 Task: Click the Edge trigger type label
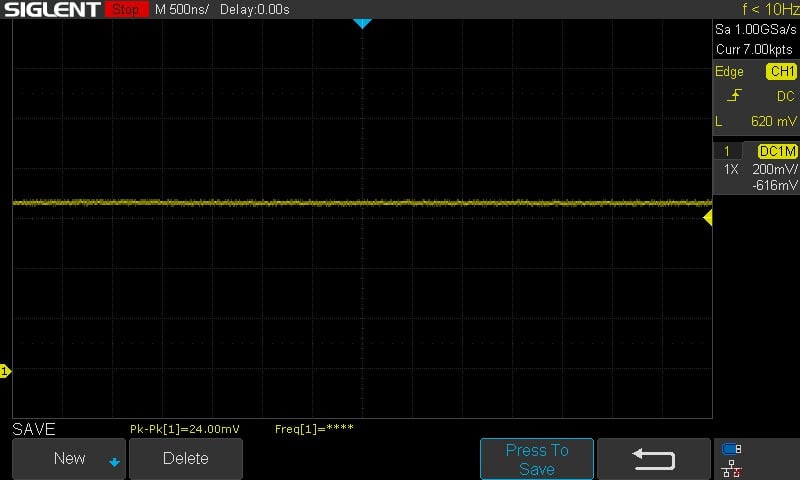pyautogui.click(x=729, y=71)
